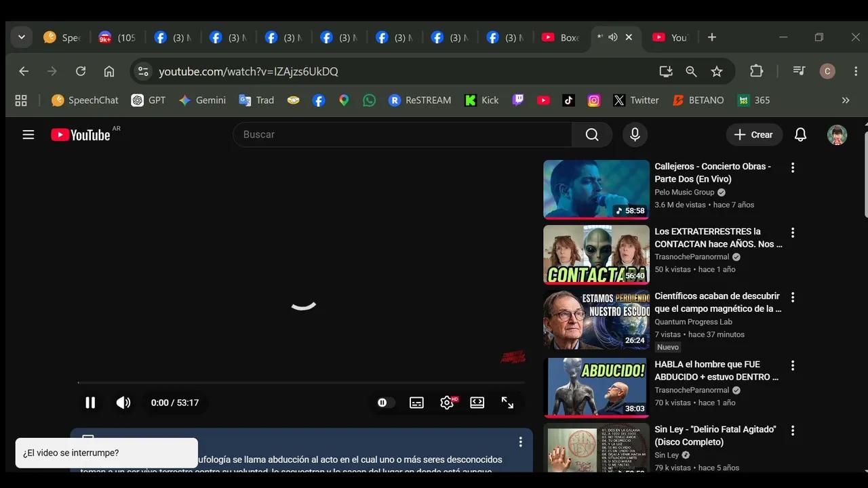Open YouTube notifications bell
This screenshot has height=488, width=868.
[800, 135]
